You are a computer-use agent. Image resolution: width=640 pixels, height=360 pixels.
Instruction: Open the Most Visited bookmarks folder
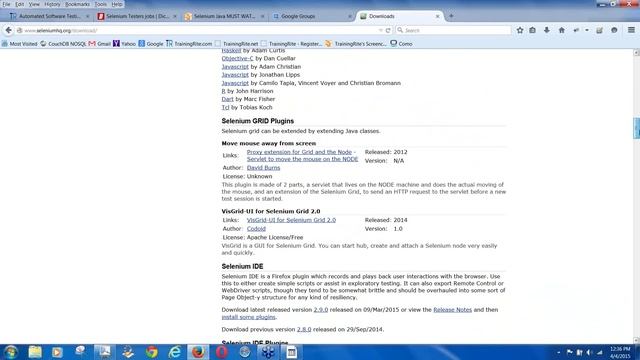[x=19, y=44]
